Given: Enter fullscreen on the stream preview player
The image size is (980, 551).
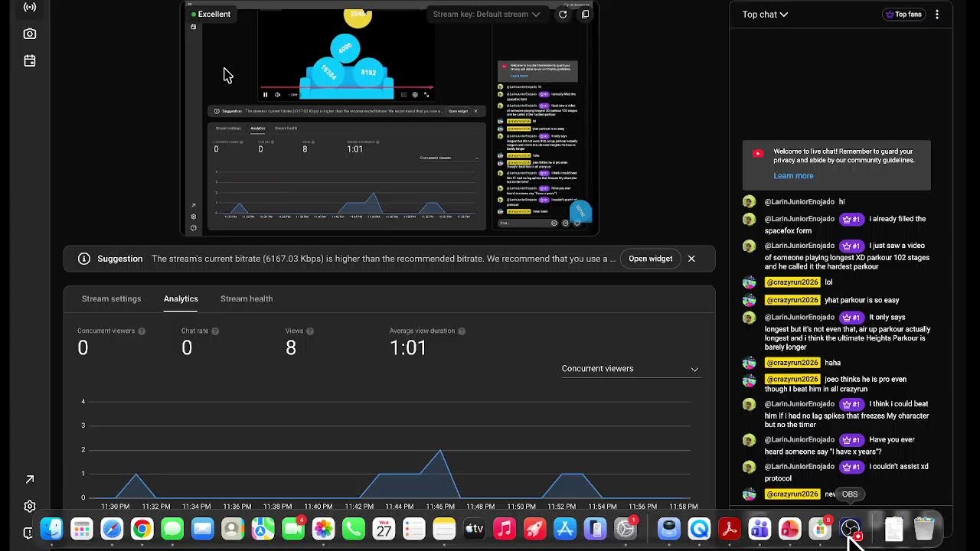Looking at the screenshot, I should (x=426, y=95).
